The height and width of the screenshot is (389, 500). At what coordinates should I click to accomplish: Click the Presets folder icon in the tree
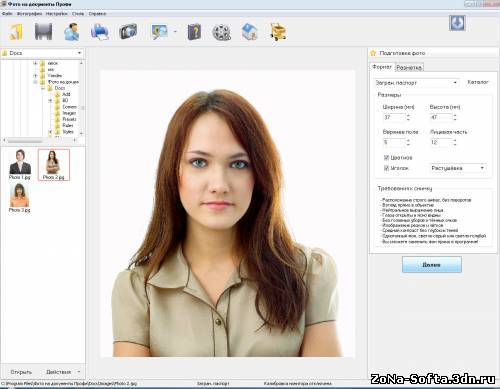tap(58, 119)
